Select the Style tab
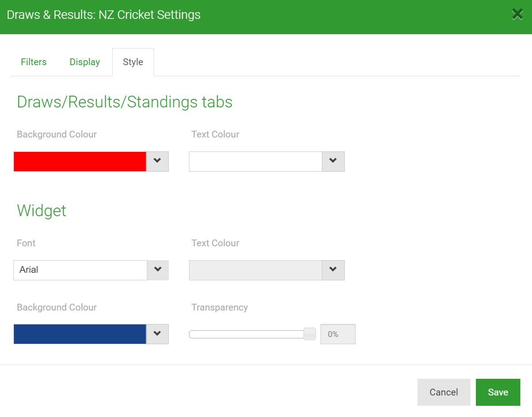Screen dimensions: 532x417 point(133,62)
